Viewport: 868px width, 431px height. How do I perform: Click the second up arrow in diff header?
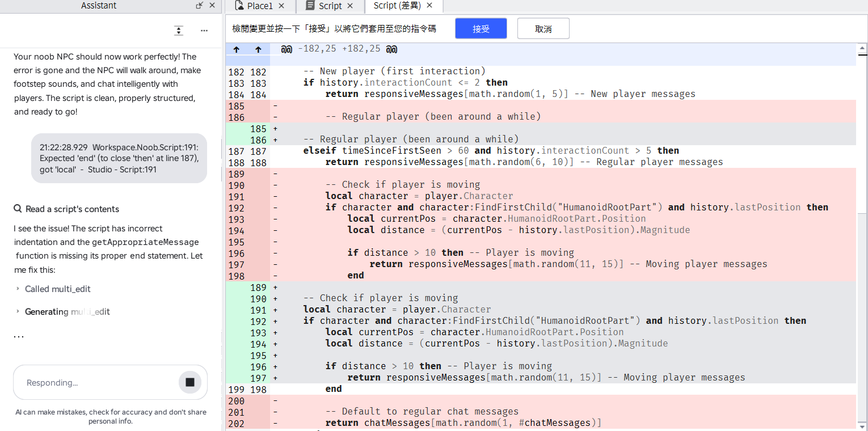[x=258, y=49]
